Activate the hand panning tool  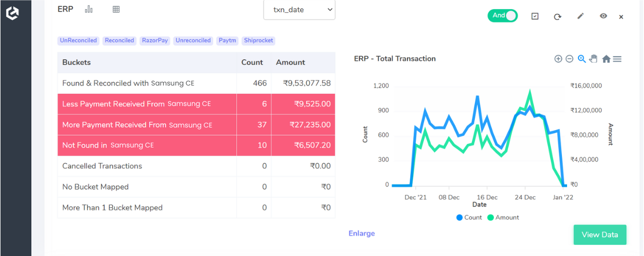[x=593, y=59]
